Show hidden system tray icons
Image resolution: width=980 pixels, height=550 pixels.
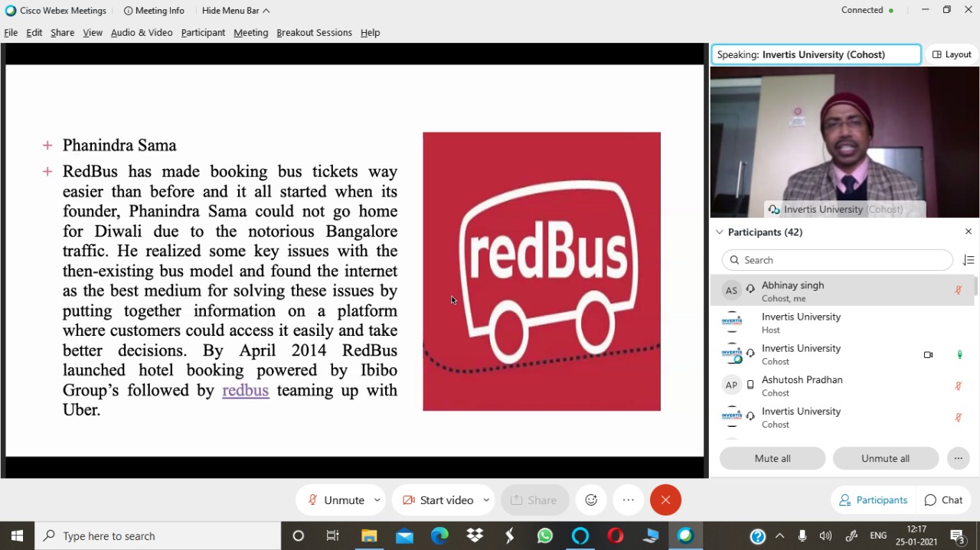(x=779, y=535)
